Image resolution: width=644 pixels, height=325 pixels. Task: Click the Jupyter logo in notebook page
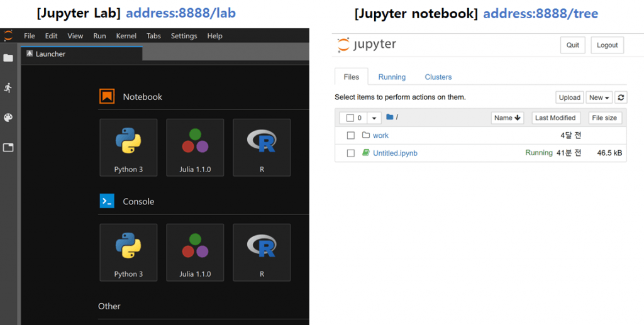coord(367,45)
